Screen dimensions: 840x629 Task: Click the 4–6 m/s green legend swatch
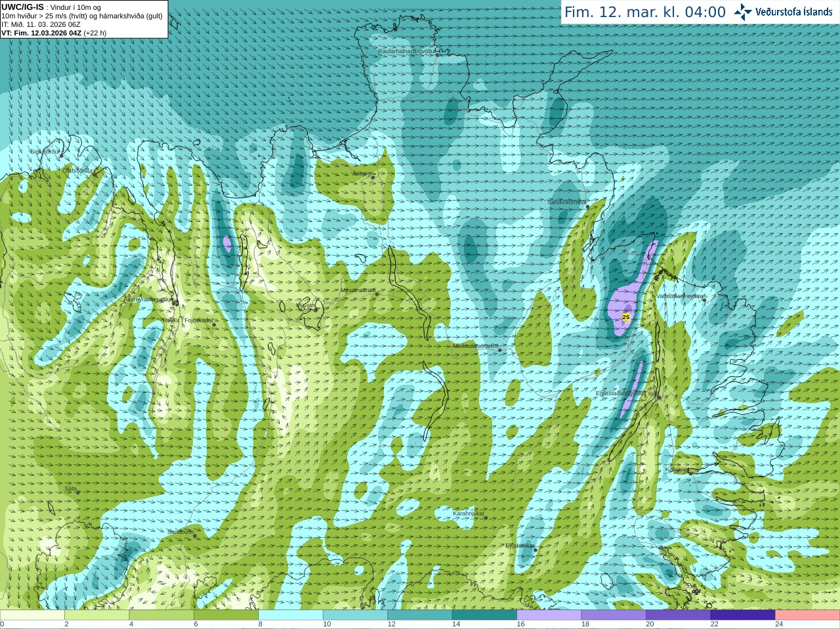tap(161, 615)
